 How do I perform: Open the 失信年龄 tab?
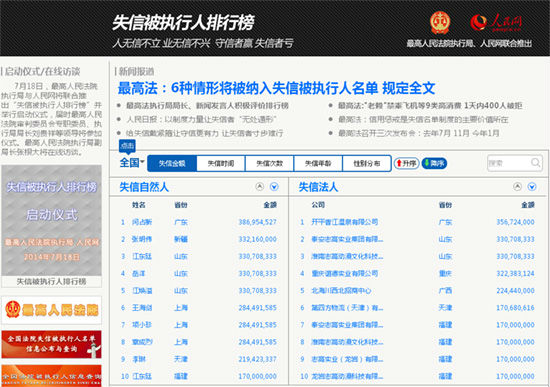point(318,164)
